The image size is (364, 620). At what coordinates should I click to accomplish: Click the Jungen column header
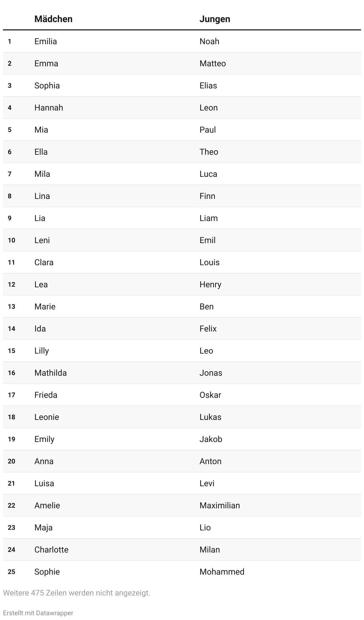click(215, 19)
